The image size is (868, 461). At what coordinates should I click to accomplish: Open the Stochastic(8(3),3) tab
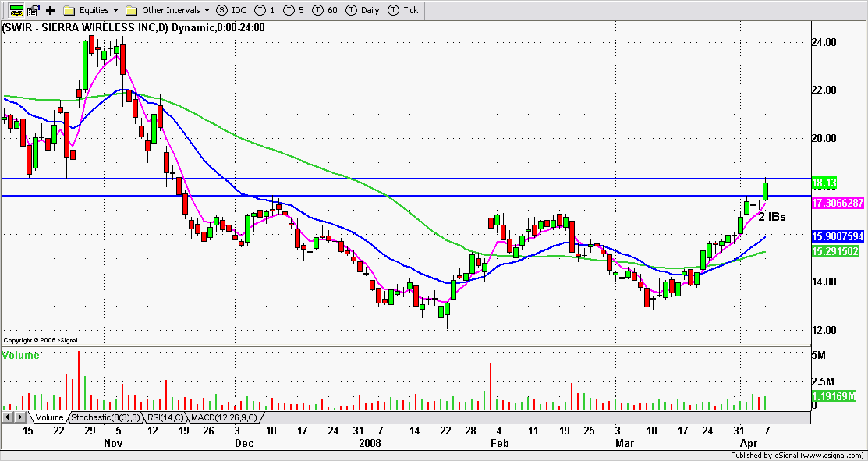coord(106,417)
